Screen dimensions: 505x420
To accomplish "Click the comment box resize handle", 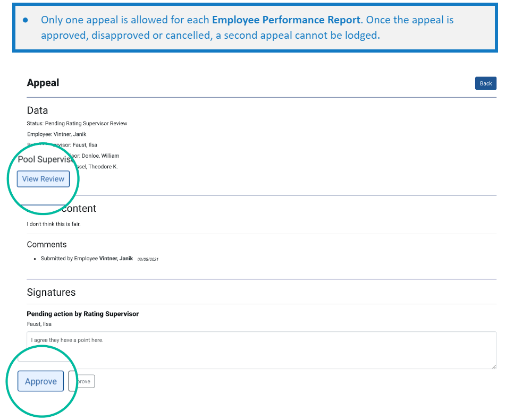I will click(x=494, y=366).
